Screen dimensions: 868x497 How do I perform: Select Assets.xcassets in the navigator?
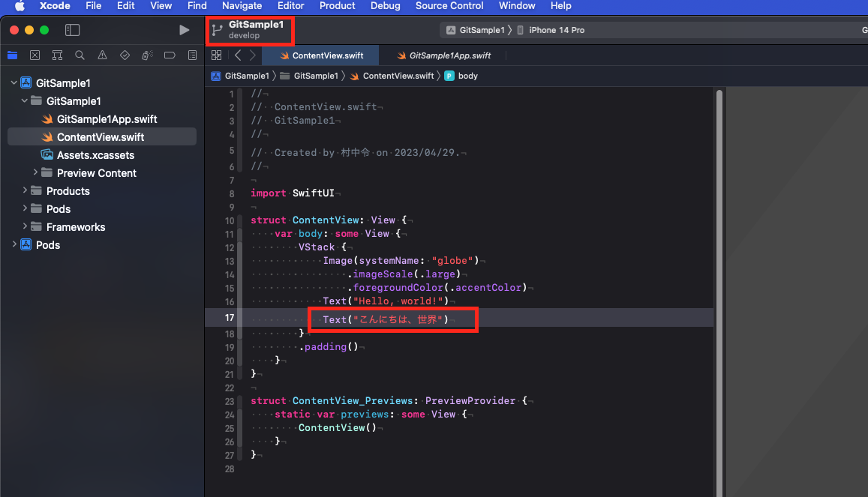pyautogui.click(x=102, y=154)
